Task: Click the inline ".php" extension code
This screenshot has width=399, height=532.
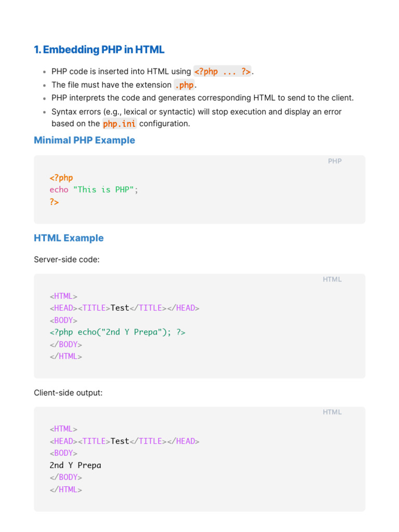Action: [185, 85]
